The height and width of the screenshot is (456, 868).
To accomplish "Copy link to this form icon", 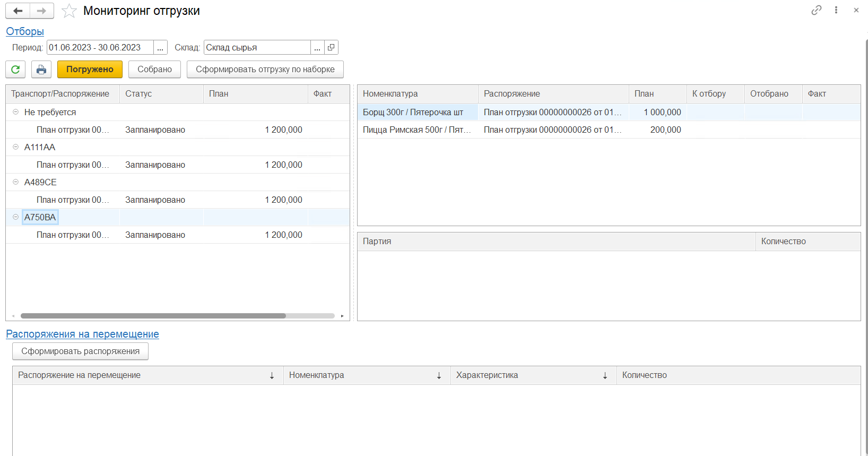I will [816, 10].
